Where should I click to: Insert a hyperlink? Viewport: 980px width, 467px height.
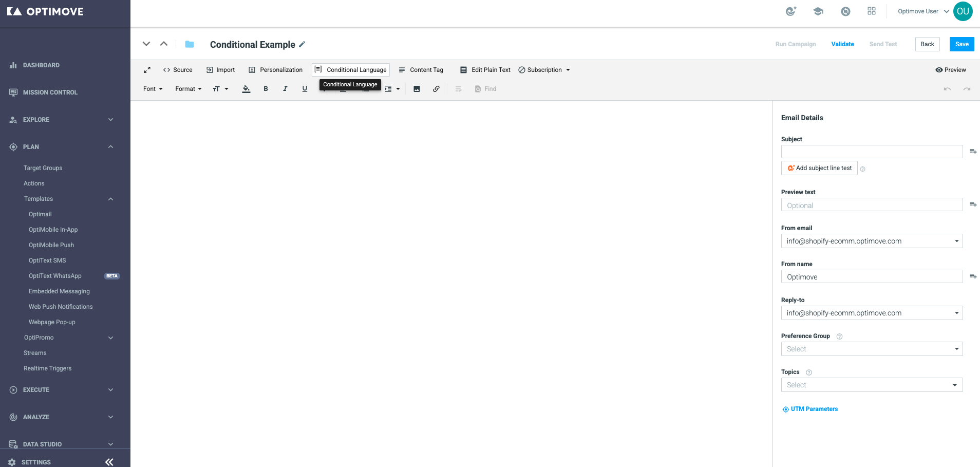click(436, 89)
